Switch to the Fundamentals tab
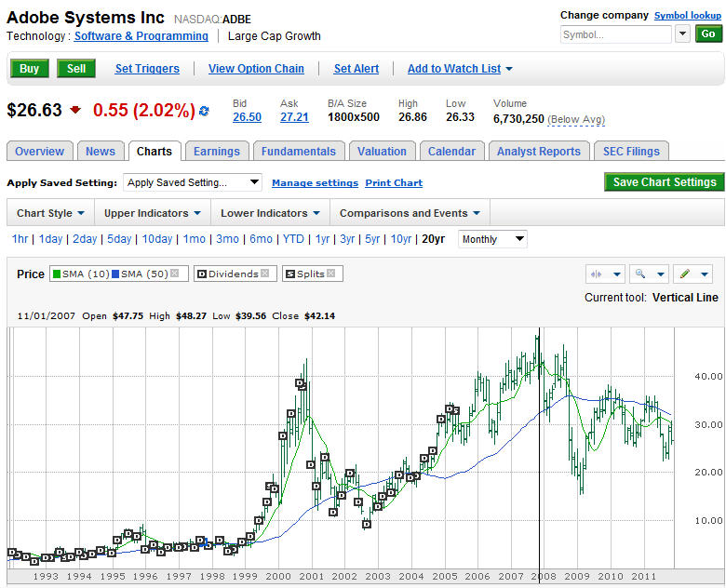This screenshot has height=588, width=726. click(x=299, y=152)
